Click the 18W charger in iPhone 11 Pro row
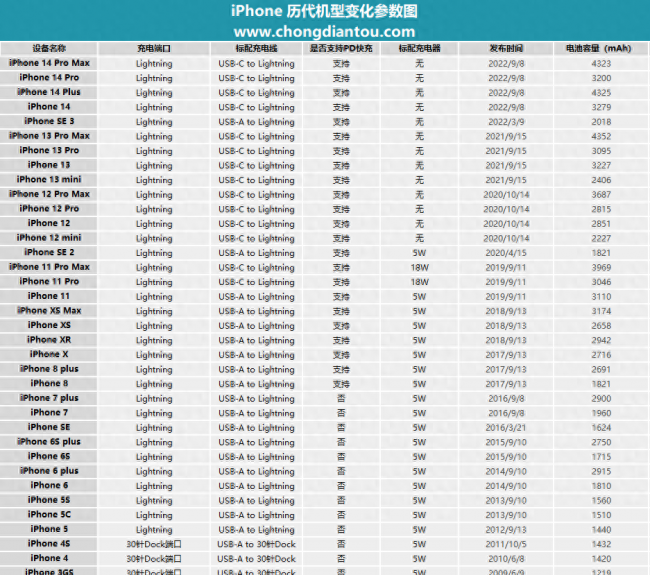The image size is (650, 575). (420, 282)
